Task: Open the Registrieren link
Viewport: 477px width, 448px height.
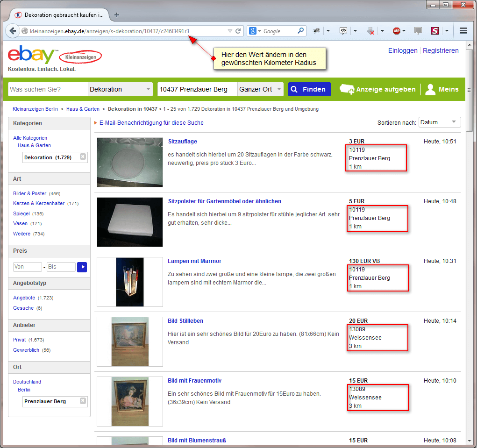Action: coord(441,50)
